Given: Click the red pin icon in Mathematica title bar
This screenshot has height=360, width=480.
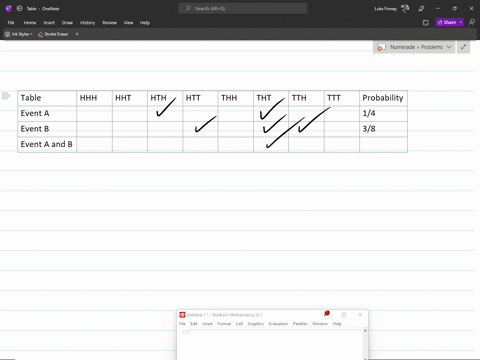Looking at the screenshot, I should (327, 313).
